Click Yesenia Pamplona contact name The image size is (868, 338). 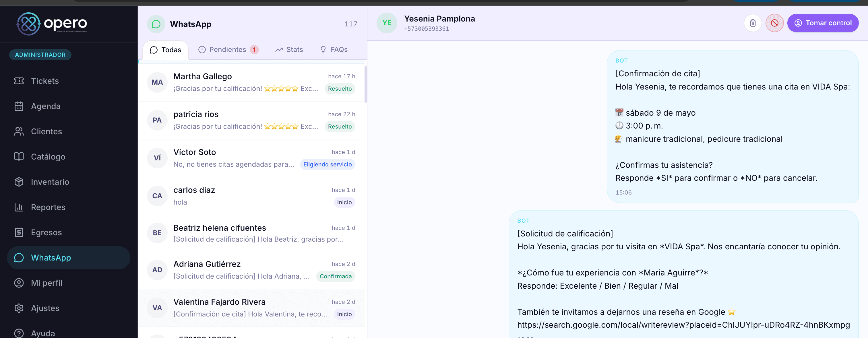pyautogui.click(x=439, y=19)
